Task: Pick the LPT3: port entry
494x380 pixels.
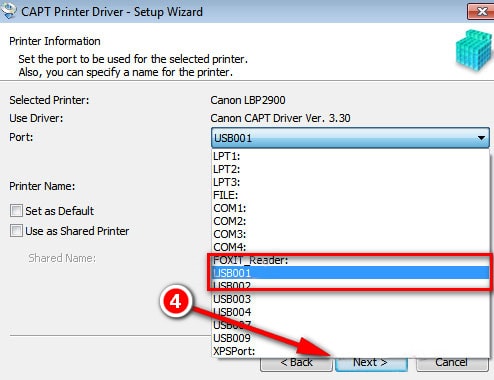Action: click(350, 182)
